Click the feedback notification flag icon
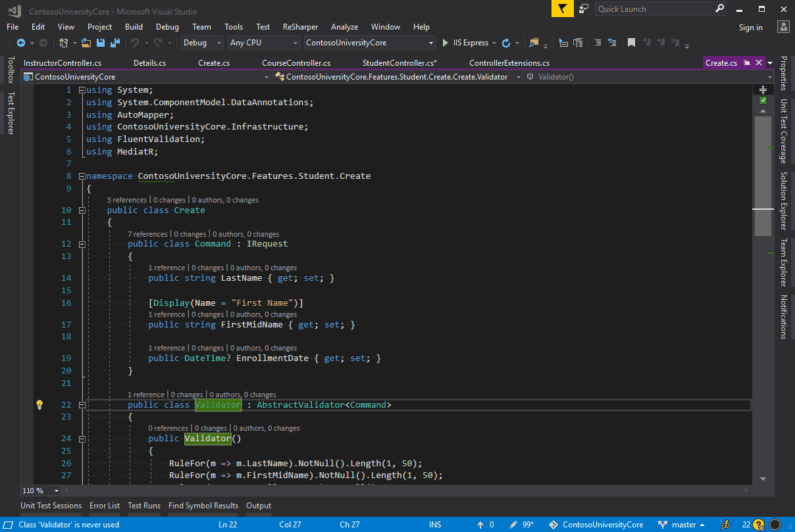The height and width of the screenshot is (532, 795). (562, 9)
